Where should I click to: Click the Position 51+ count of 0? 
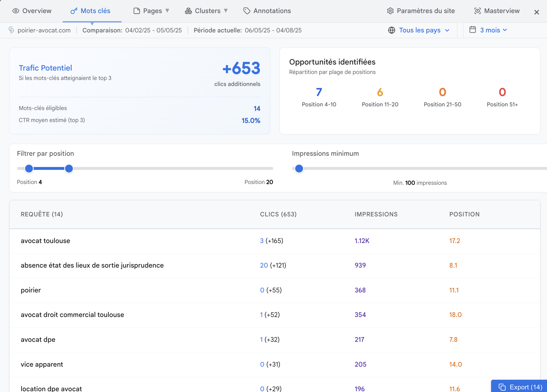[x=502, y=92]
